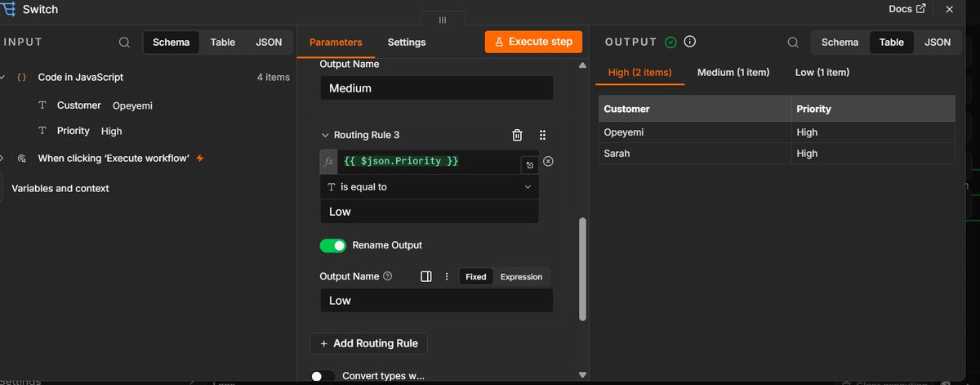Collapse the Code in JavaScript node
The image size is (980, 385).
2,77
